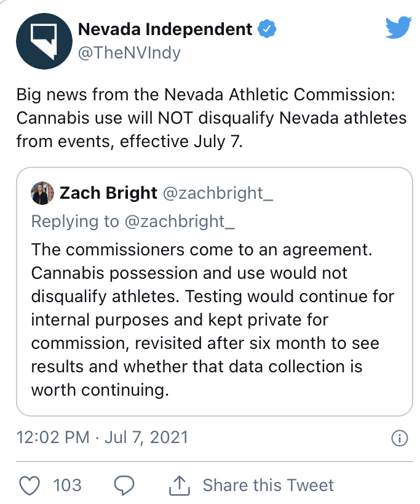
Task: Click the Nevada Independent account name
Action: tap(165, 30)
